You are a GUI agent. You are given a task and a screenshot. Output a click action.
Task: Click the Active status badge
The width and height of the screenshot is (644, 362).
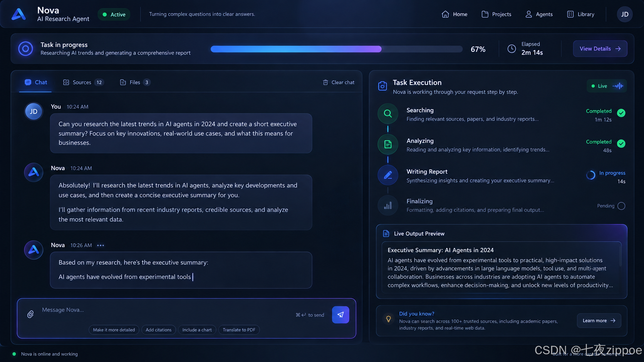114,15
